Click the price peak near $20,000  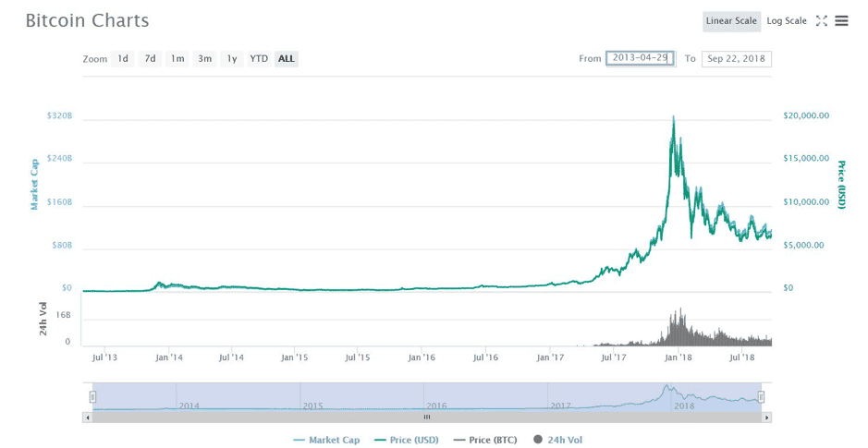pyautogui.click(x=673, y=117)
